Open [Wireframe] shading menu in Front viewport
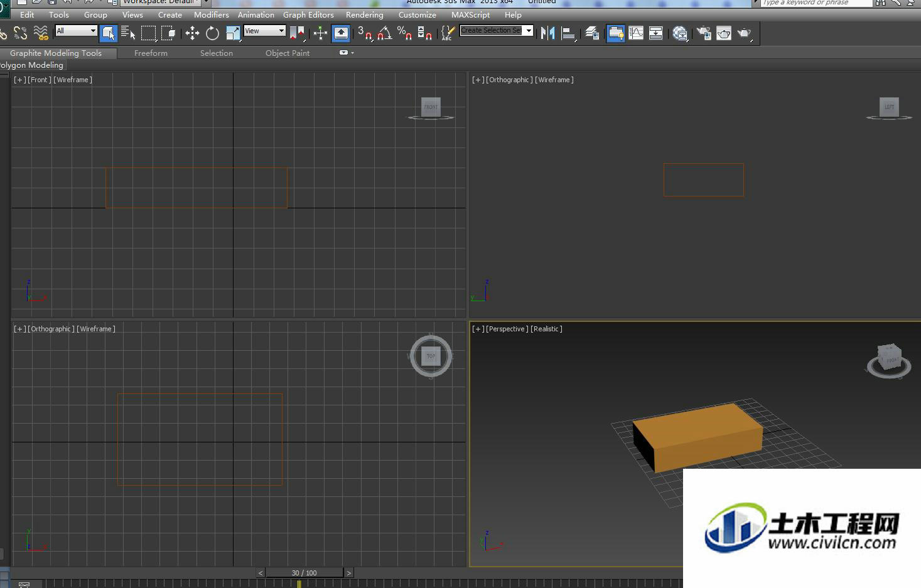 73,80
